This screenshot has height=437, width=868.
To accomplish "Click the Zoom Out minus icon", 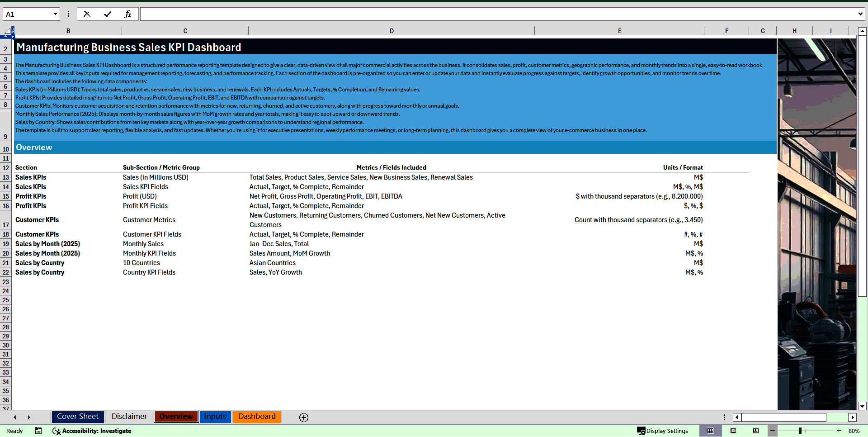I will pyautogui.click(x=773, y=431).
